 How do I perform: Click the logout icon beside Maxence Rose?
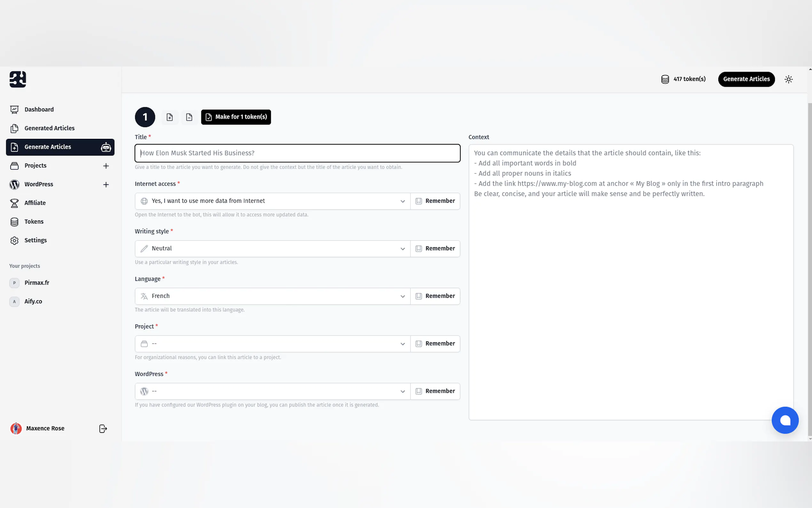[x=103, y=428]
